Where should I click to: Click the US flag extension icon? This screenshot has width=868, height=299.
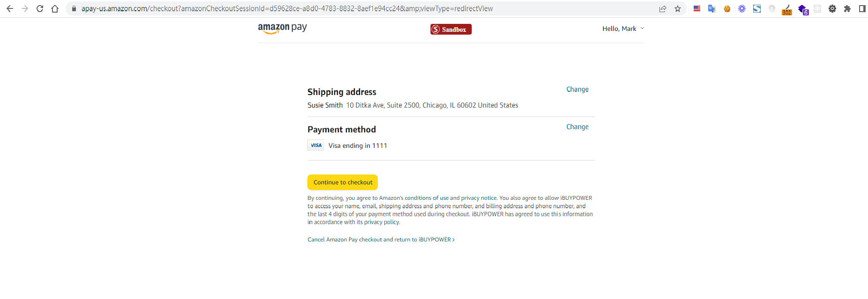coord(697,9)
